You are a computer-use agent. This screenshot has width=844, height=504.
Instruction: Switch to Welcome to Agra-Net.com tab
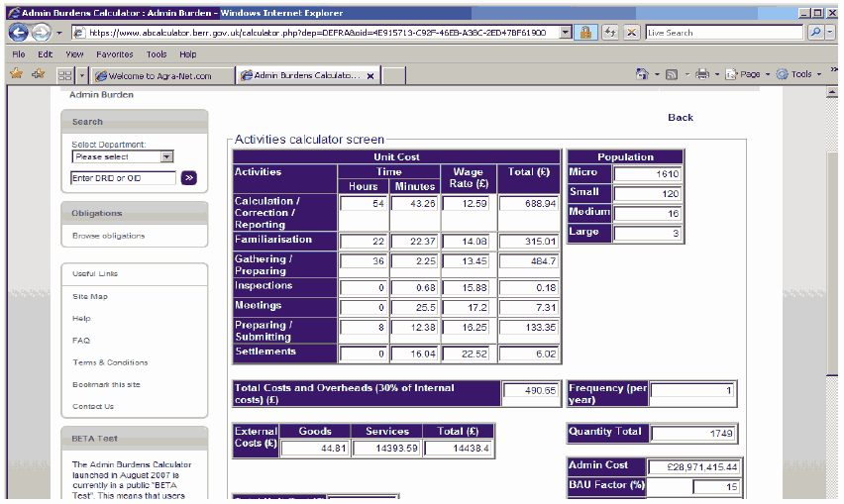click(x=162, y=76)
